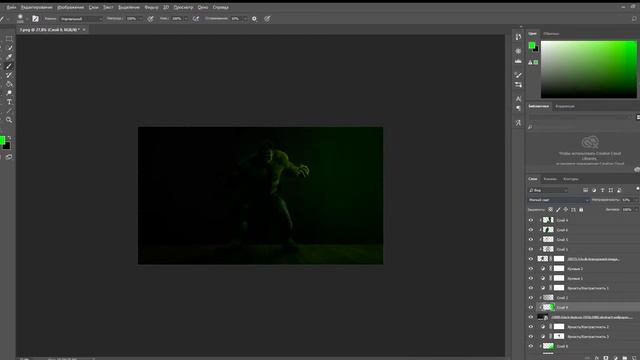Select the Paint Bucket tool
The width and height of the screenshot is (640, 360).
click(9, 84)
